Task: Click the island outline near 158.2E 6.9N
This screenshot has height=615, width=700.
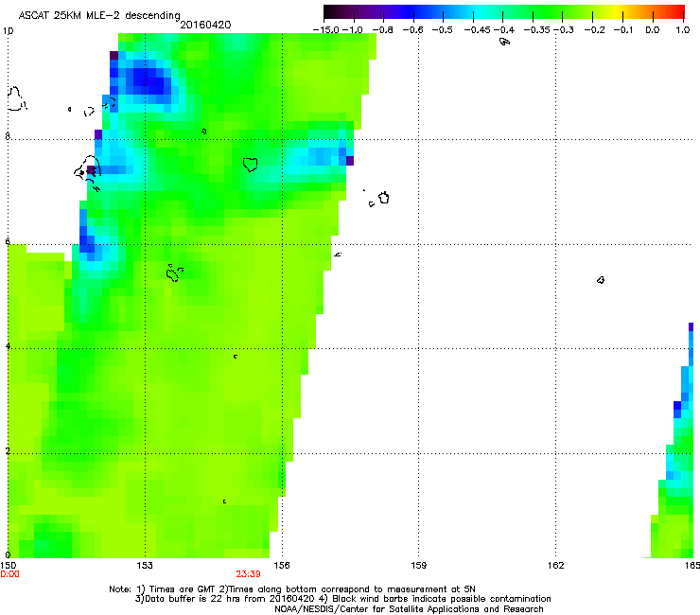Action: [384, 198]
